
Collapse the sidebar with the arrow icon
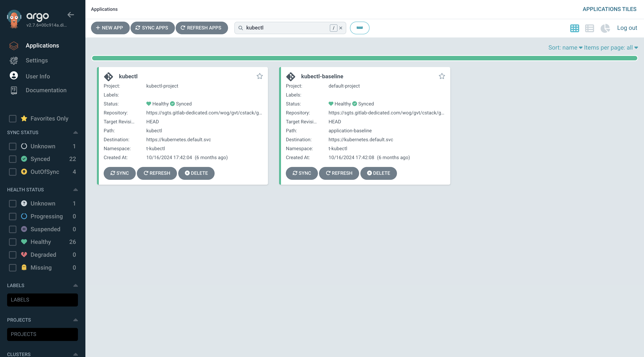71,15
